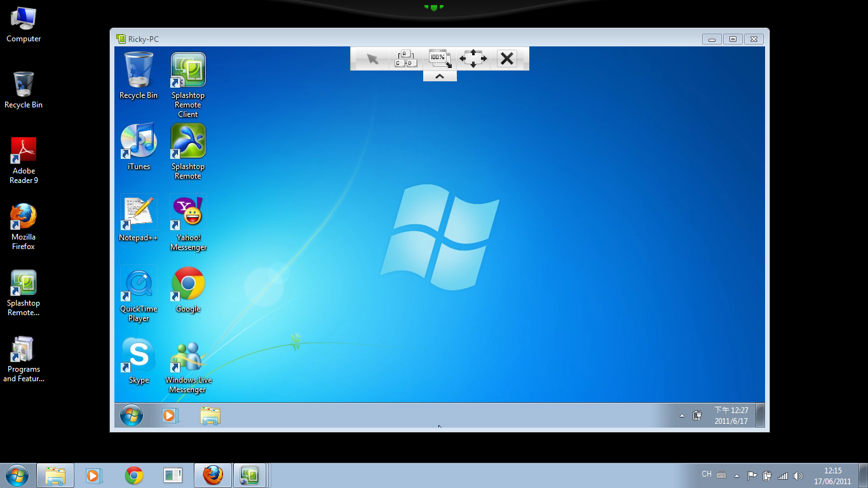Select the pointer arrow tool in Splashtop toolbar
The image size is (868, 488).
pos(372,59)
